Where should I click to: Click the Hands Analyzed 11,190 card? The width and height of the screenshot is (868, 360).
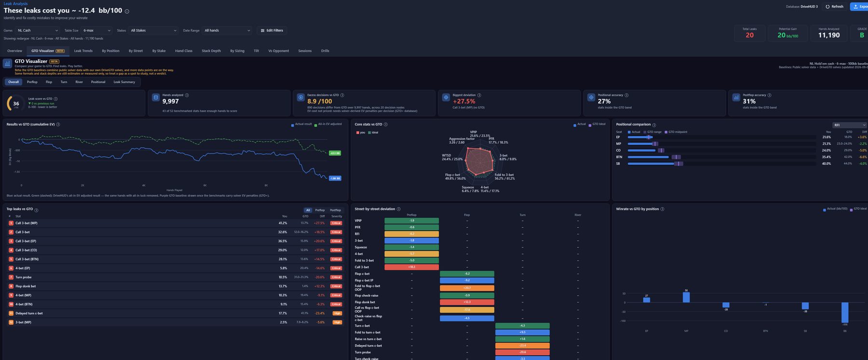click(x=829, y=33)
